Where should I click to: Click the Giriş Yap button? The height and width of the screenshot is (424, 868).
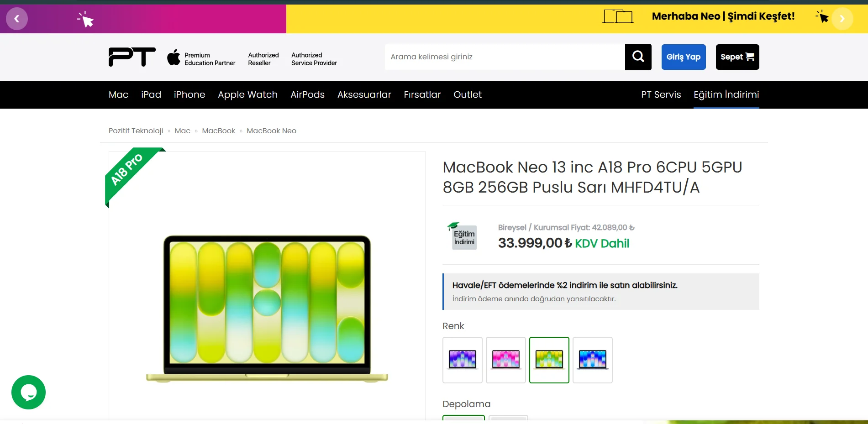pyautogui.click(x=684, y=57)
